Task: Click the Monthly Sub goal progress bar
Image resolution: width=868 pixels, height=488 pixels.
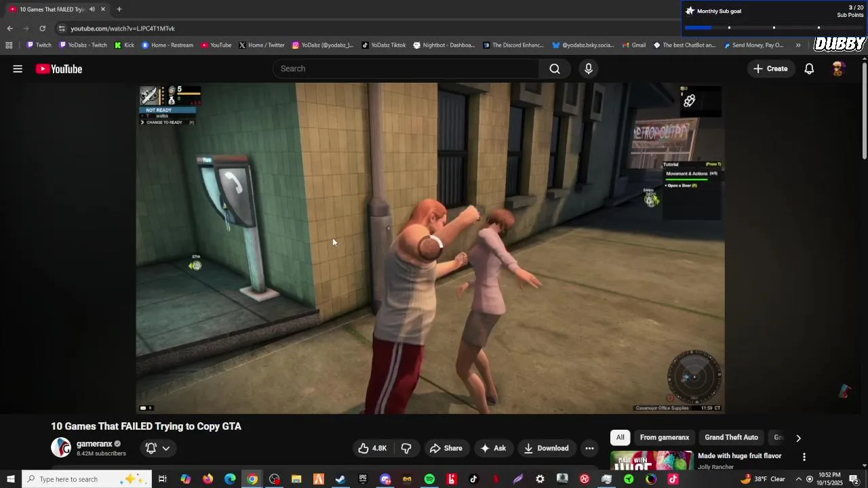Action: (x=774, y=28)
